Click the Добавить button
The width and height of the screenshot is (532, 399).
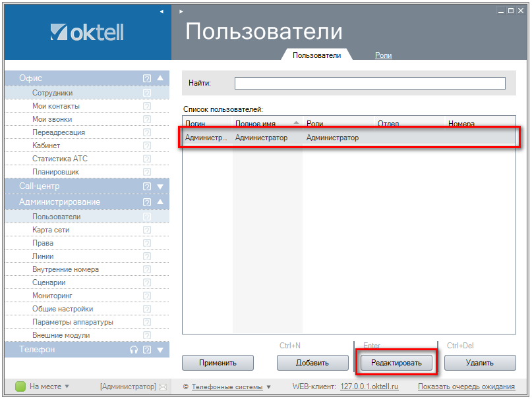tap(312, 362)
